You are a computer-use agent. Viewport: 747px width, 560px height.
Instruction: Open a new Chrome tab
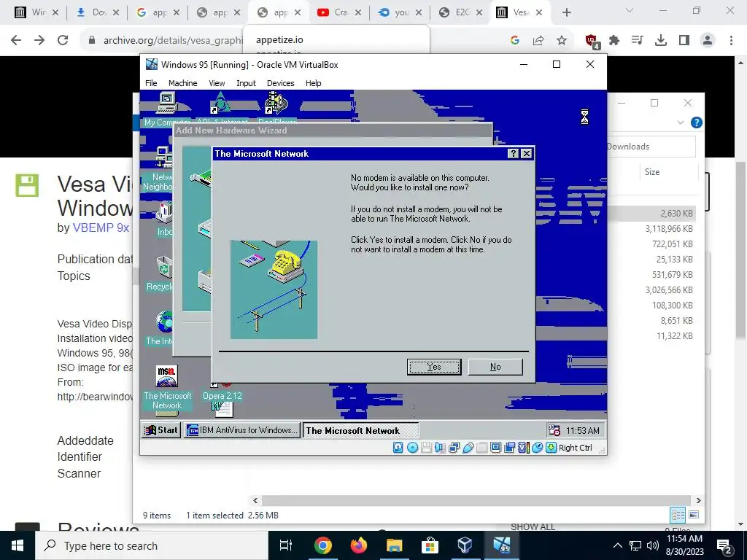click(566, 12)
